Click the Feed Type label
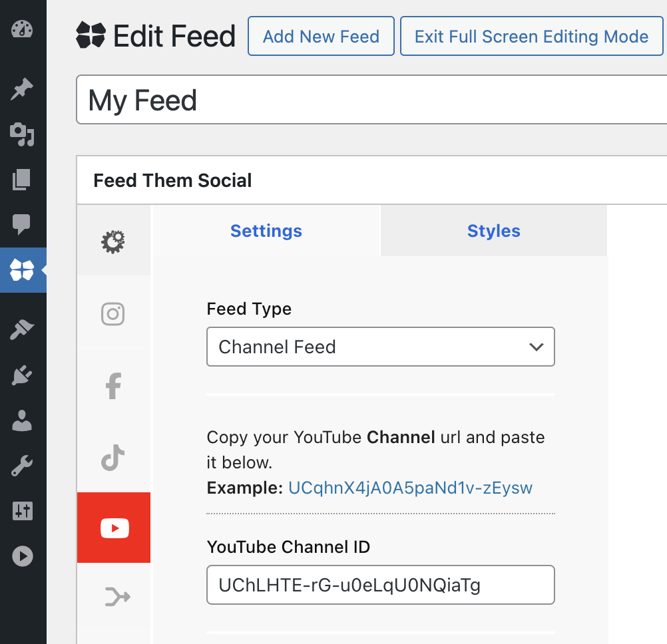 coord(249,309)
